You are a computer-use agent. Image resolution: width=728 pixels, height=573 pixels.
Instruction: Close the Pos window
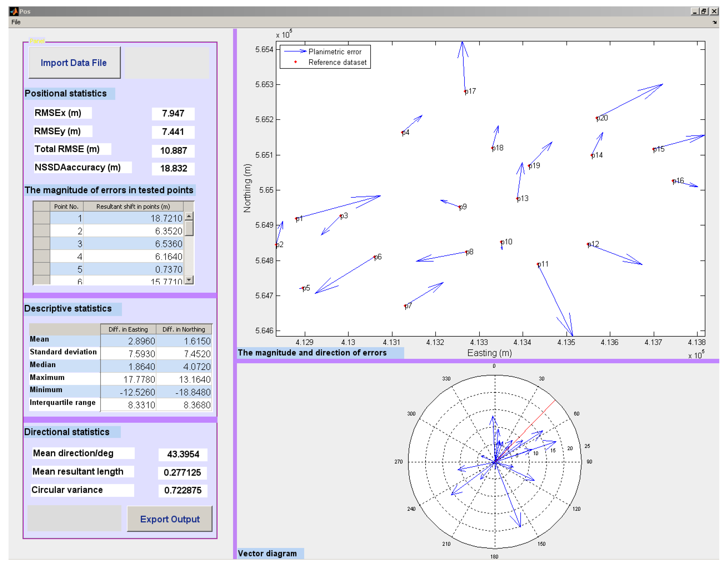[x=714, y=11]
